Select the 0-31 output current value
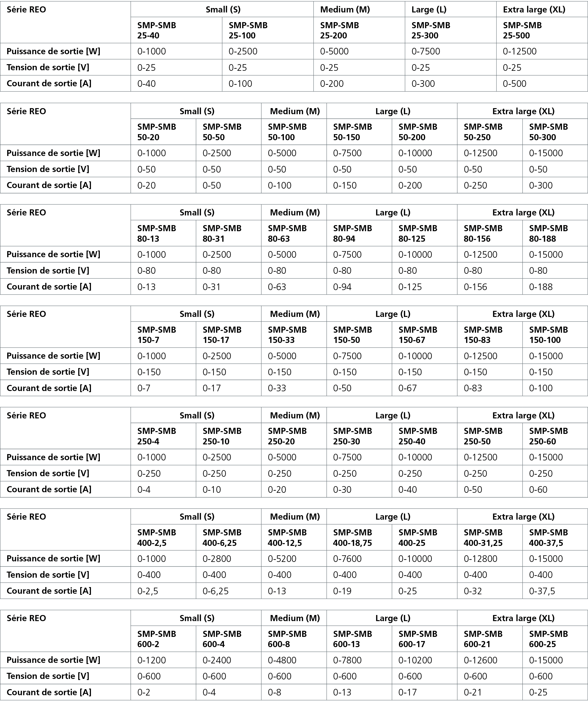This screenshot has width=588, height=706. tap(212, 287)
